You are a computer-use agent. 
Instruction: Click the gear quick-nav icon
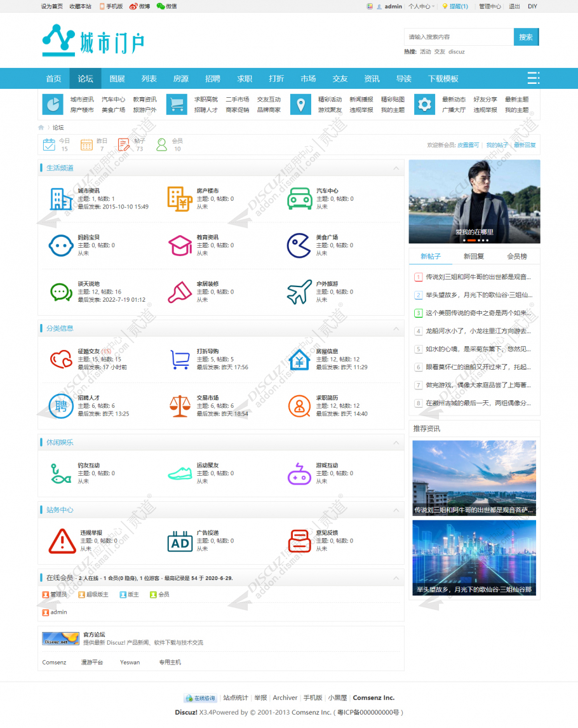click(424, 104)
